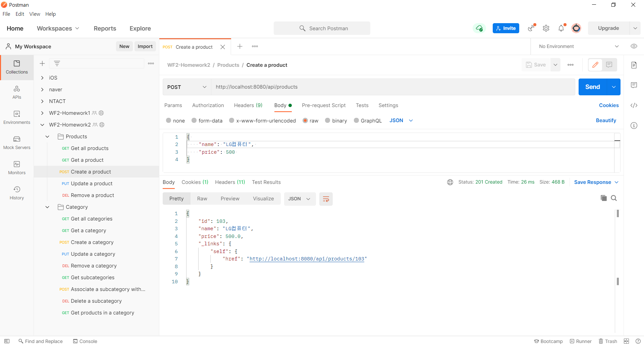Click the response network globe icon
This screenshot has height=345, width=644.
pyautogui.click(x=450, y=182)
